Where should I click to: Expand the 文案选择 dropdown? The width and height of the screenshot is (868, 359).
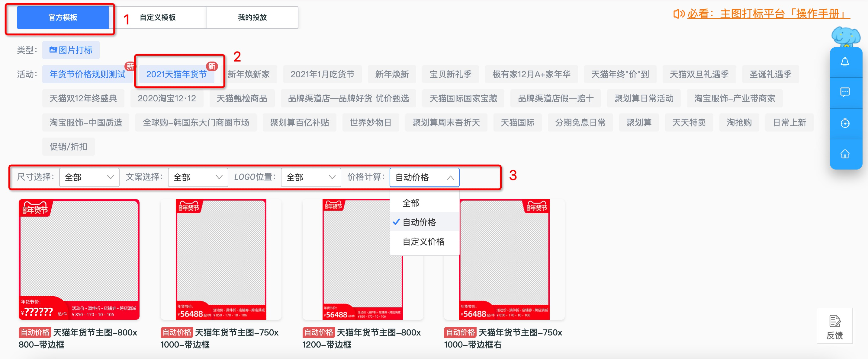coord(198,177)
